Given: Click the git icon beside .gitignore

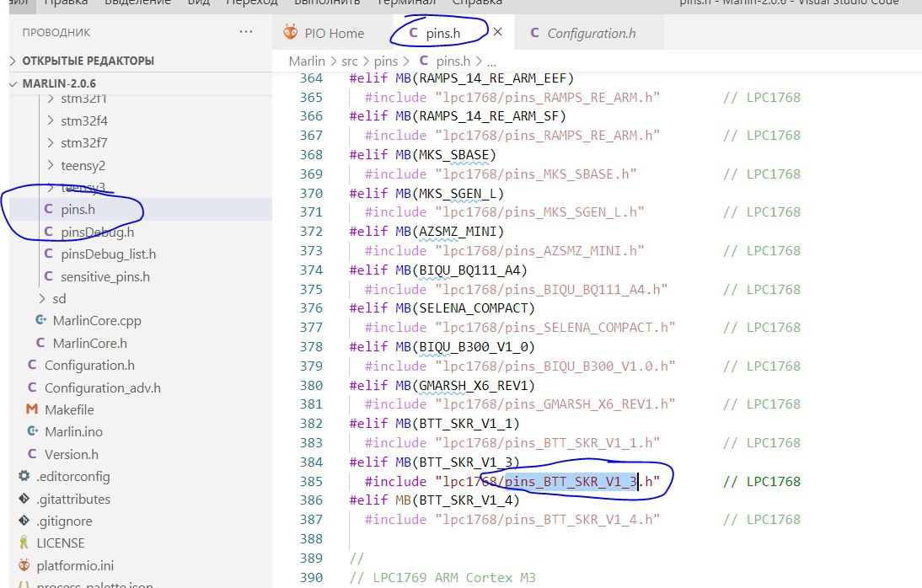Looking at the screenshot, I should tap(24, 521).
